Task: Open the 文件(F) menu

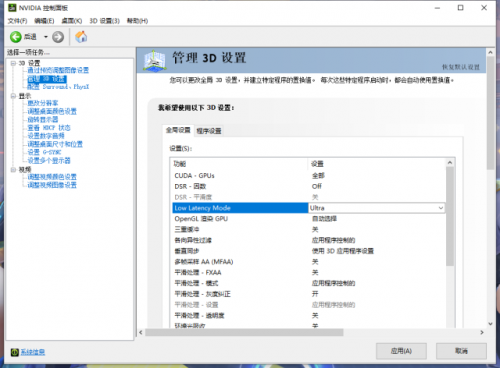Action: 17,21
